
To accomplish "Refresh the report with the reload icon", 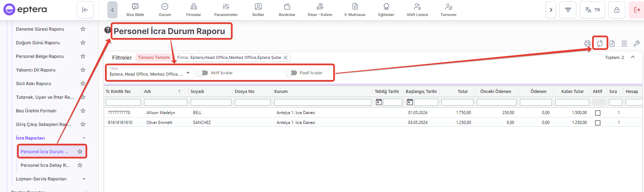I will click(x=600, y=44).
